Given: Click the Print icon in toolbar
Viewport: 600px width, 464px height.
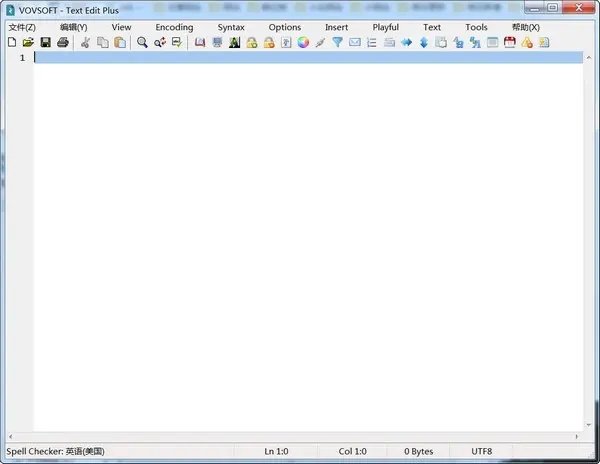Looking at the screenshot, I should pyautogui.click(x=63, y=43).
